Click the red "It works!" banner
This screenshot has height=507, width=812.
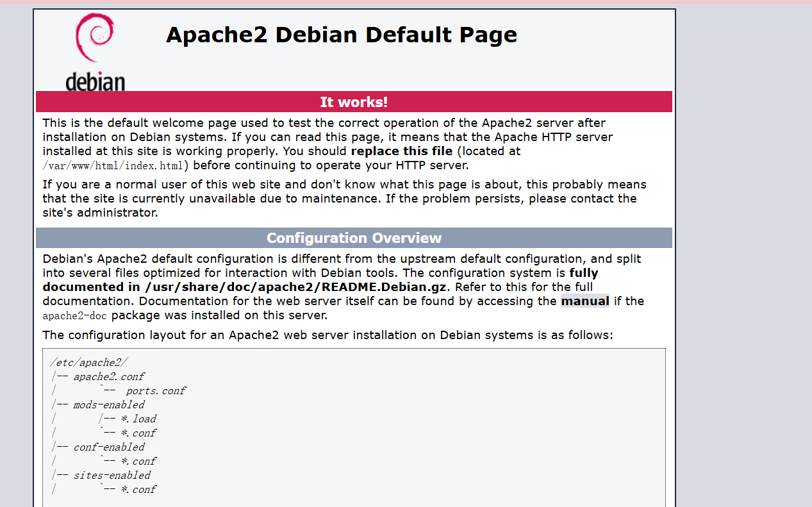(x=354, y=103)
